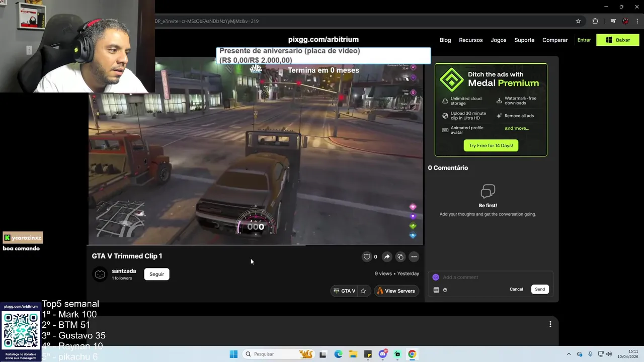
Task: Focus the Add a comment field
Action: click(491, 277)
